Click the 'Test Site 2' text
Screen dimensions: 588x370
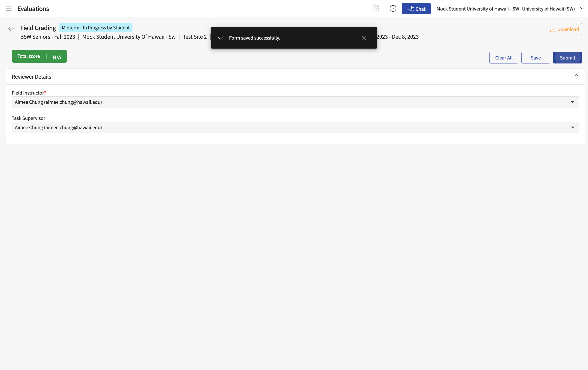[195, 37]
